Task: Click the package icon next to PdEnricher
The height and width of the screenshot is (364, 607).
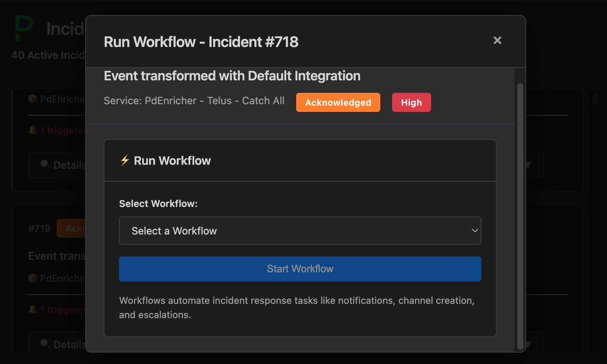Action: pos(33,99)
